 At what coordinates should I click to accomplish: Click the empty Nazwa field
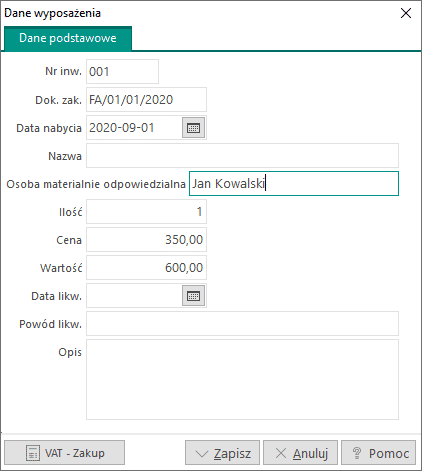pyautogui.click(x=242, y=156)
